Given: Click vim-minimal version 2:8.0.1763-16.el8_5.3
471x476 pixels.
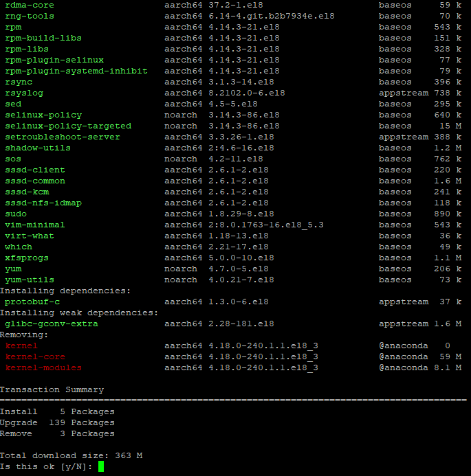Looking at the screenshot, I should pyautogui.click(x=266, y=225).
